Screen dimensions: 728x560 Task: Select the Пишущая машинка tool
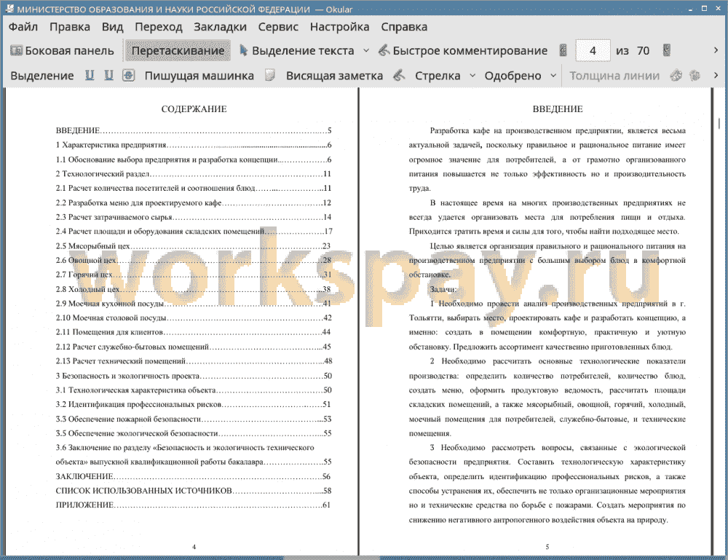(199, 76)
